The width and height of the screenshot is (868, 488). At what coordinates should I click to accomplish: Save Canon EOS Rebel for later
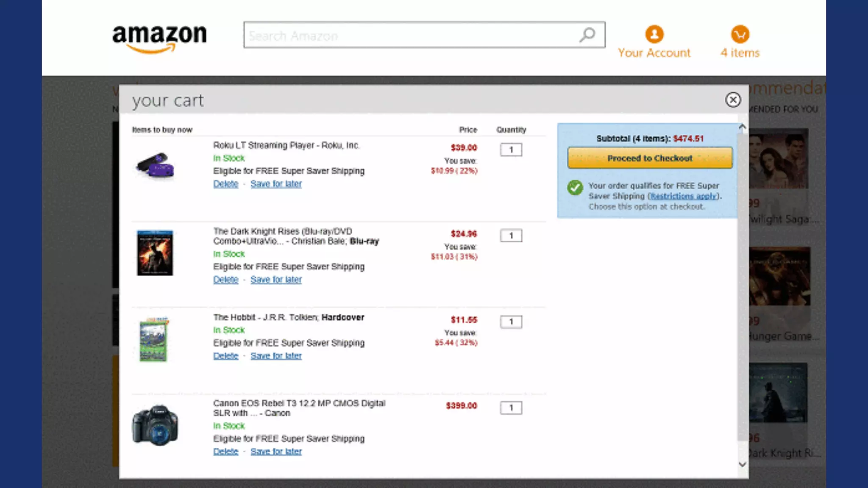tap(276, 452)
